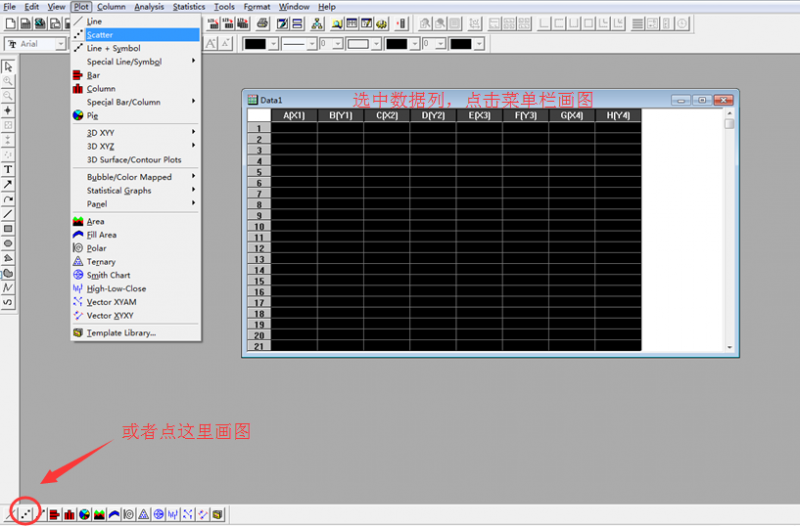Click the High-Low-Close icon in bottom toolbar
This screenshot has width=800, height=526.
[173, 514]
